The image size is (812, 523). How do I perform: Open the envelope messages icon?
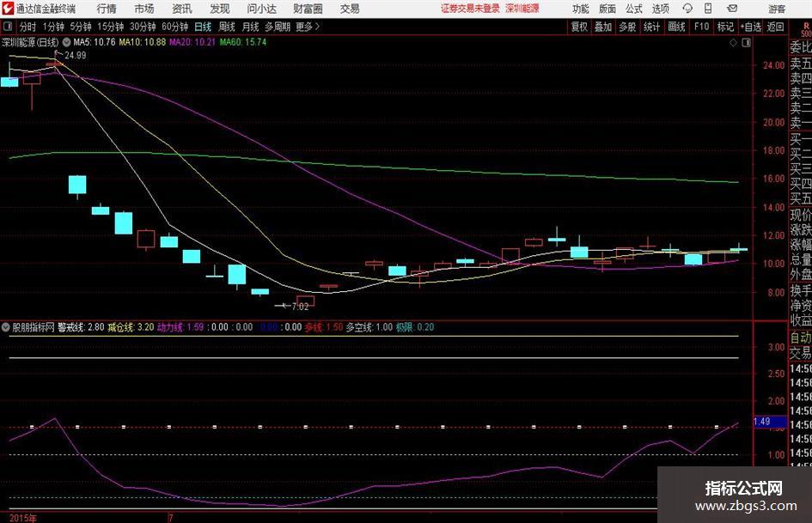(732, 9)
